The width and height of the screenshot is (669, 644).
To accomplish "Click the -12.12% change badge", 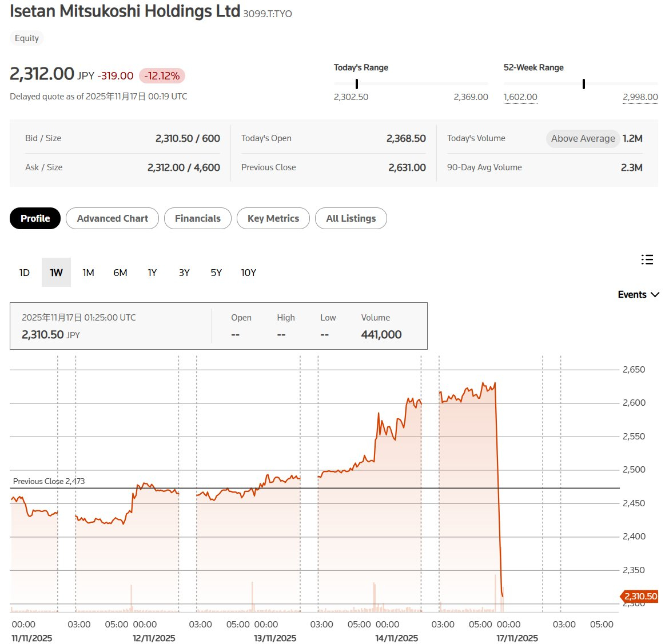I will point(162,76).
